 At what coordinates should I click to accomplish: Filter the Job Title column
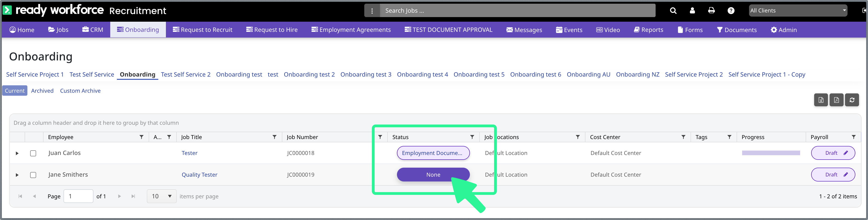[274, 137]
